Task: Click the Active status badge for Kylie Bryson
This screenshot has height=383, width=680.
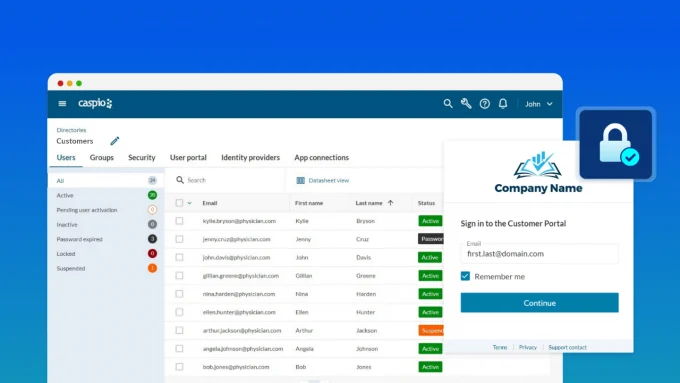Action: (430, 221)
